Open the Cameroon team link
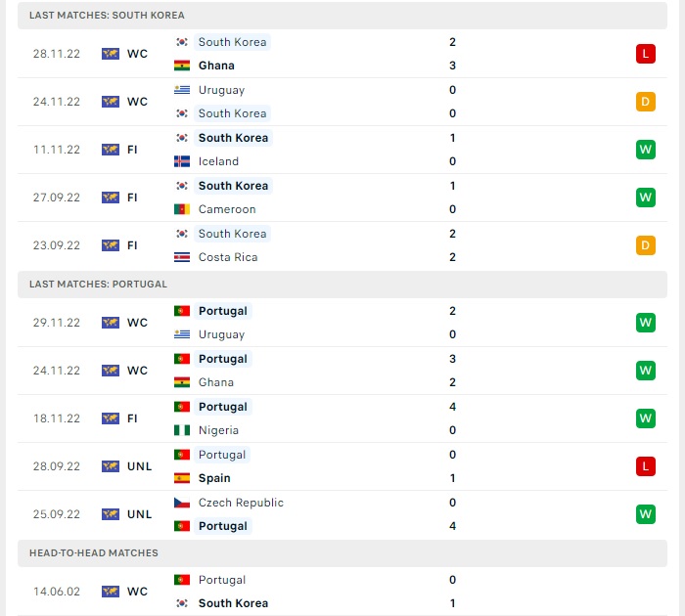 point(227,209)
